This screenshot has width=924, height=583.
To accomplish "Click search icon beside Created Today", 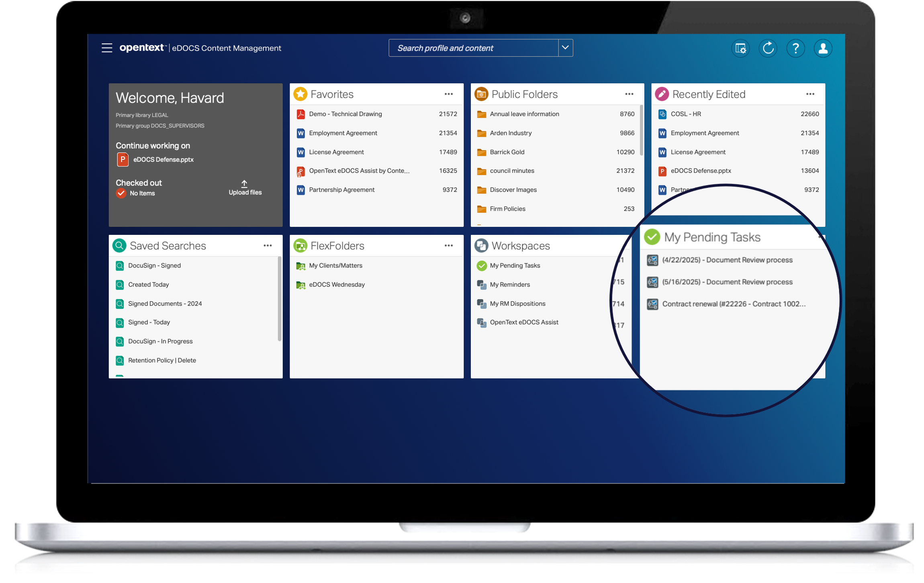I will coord(119,285).
